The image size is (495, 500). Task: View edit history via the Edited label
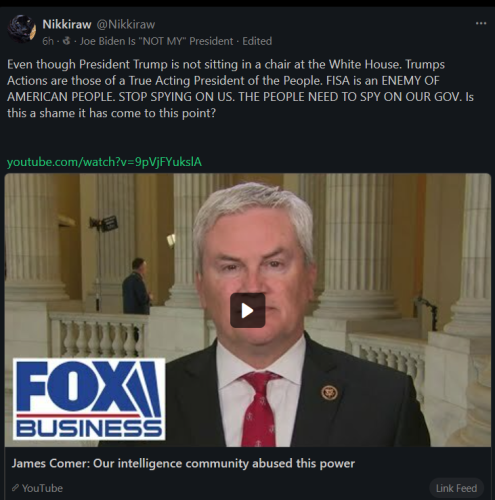257,41
